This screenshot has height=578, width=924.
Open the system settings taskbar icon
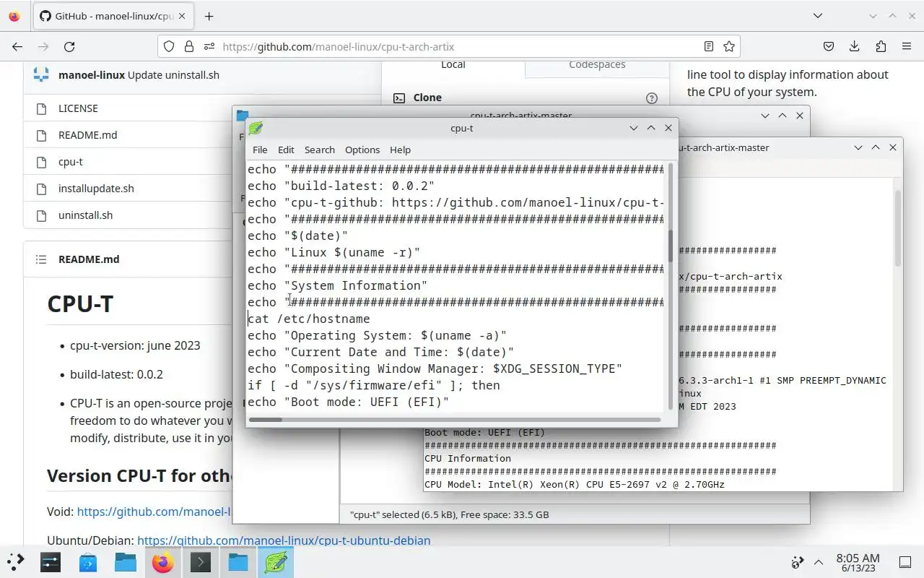[x=51, y=562]
